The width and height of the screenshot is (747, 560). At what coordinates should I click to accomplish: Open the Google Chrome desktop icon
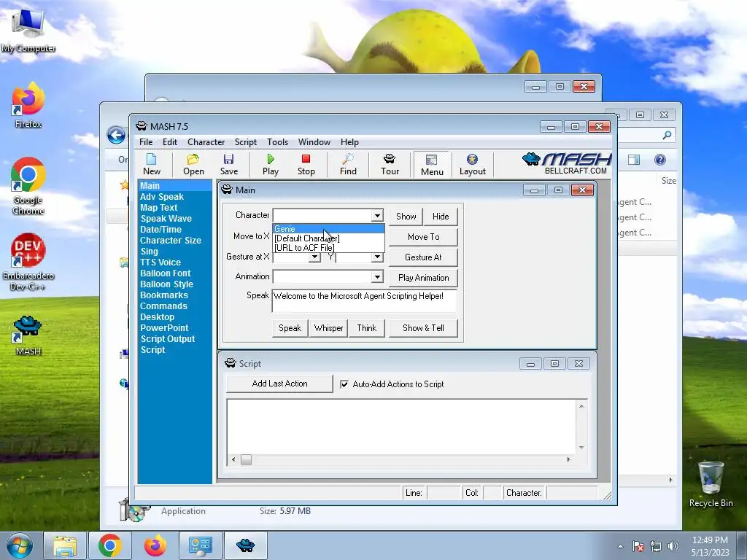coord(28,186)
